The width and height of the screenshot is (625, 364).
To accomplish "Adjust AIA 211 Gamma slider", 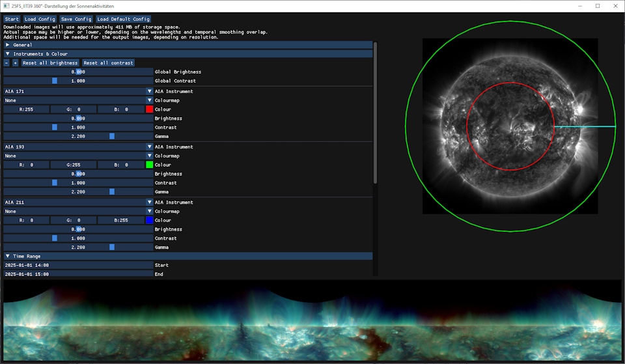I will pyautogui.click(x=79, y=247).
